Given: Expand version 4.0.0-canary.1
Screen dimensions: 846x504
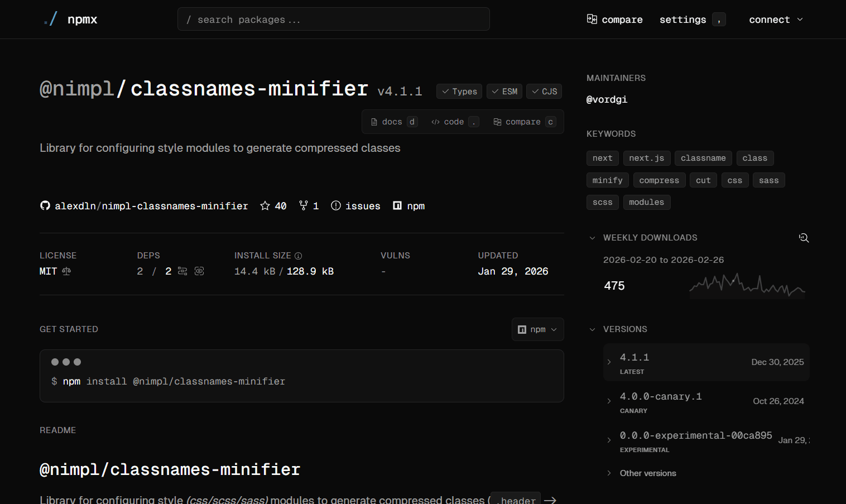Looking at the screenshot, I should [608, 401].
